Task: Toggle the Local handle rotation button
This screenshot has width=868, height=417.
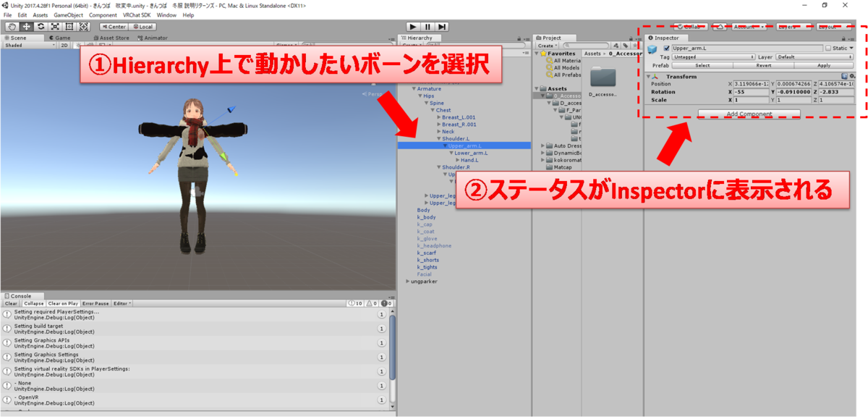Action: pyautogui.click(x=142, y=27)
